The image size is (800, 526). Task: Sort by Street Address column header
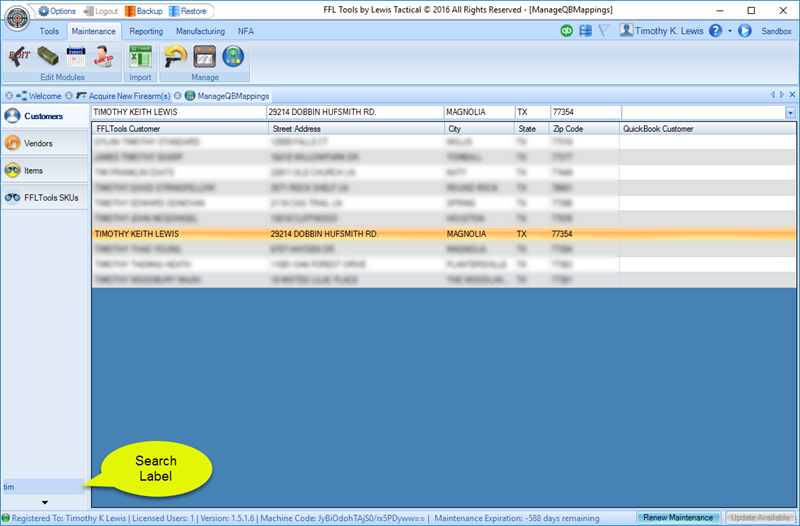click(356, 129)
